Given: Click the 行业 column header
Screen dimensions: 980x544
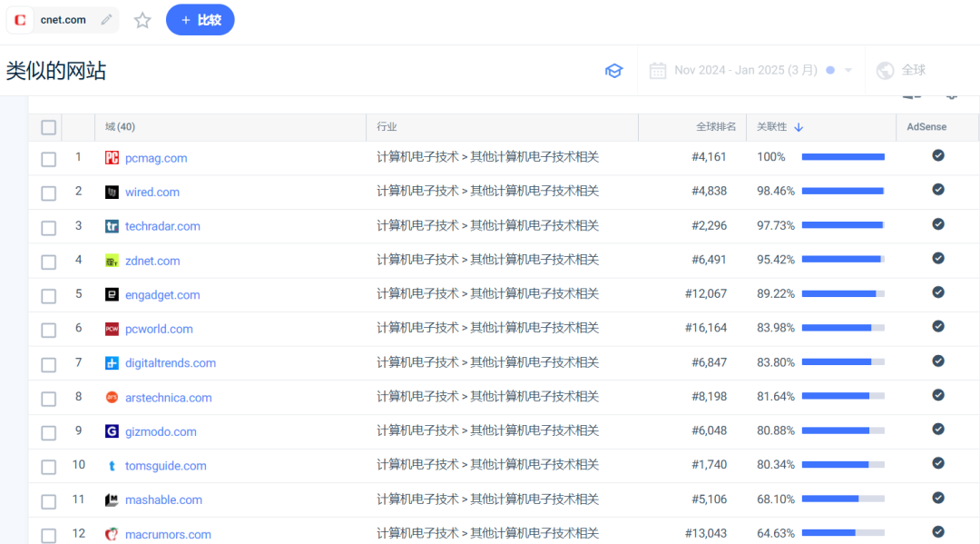Looking at the screenshot, I should click(387, 127).
